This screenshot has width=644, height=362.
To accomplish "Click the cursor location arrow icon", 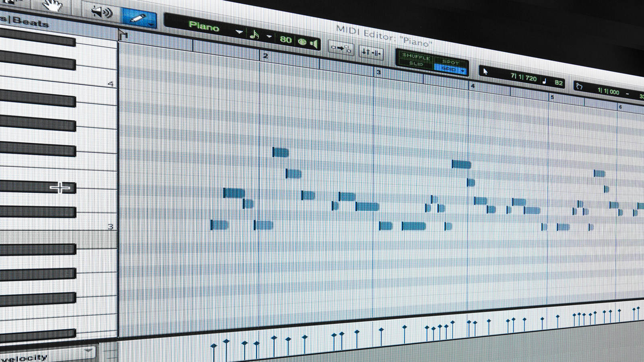I will coord(485,72).
